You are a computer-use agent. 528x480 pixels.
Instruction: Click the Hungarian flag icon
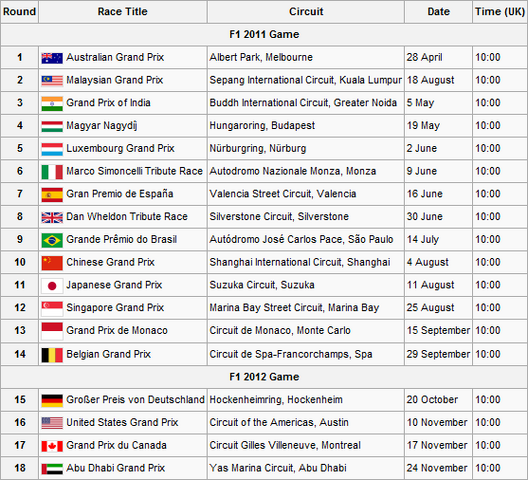[x=52, y=126]
